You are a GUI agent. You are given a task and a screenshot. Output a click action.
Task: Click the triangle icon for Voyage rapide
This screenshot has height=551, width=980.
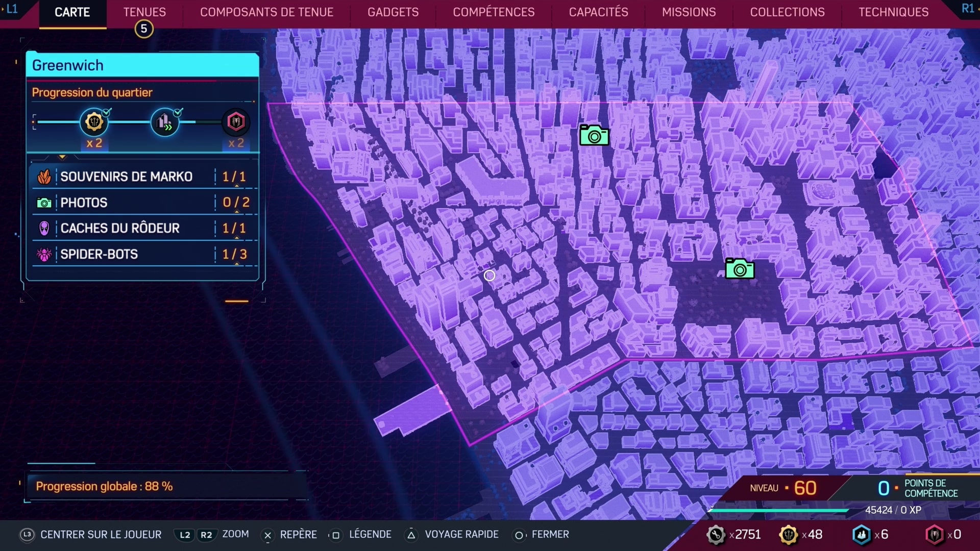[411, 535]
